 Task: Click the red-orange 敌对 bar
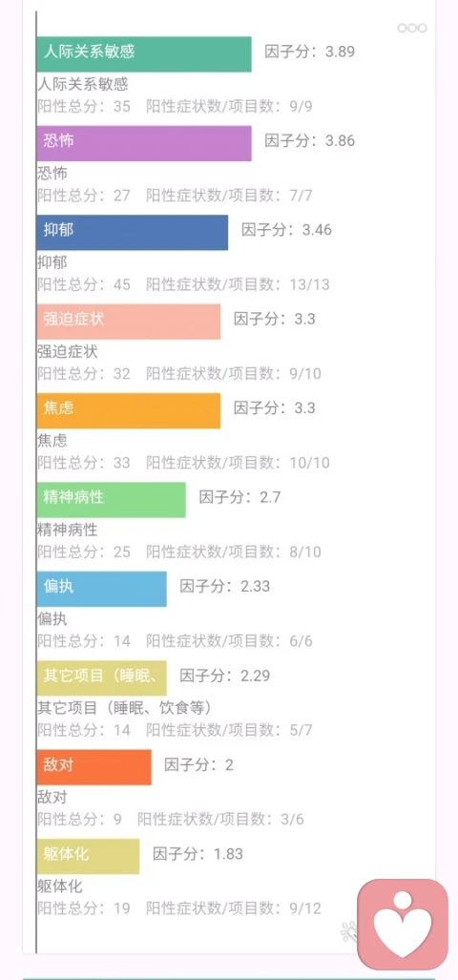94,767
